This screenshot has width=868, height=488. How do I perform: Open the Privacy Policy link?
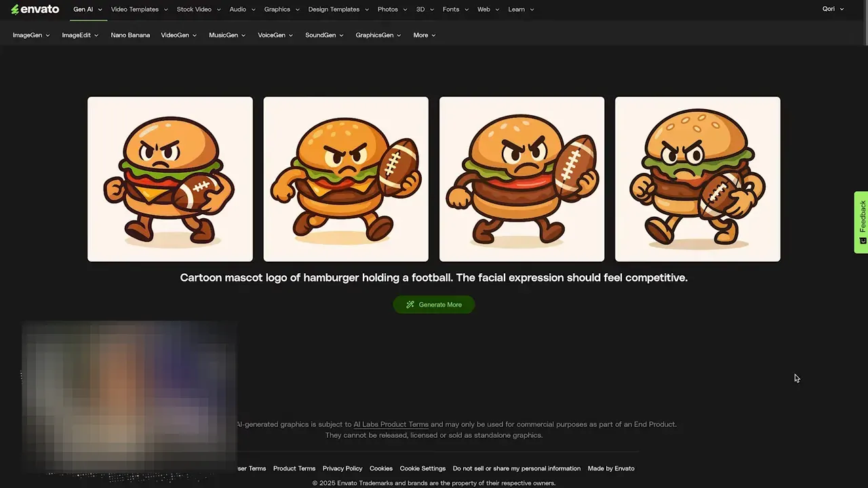pos(342,468)
